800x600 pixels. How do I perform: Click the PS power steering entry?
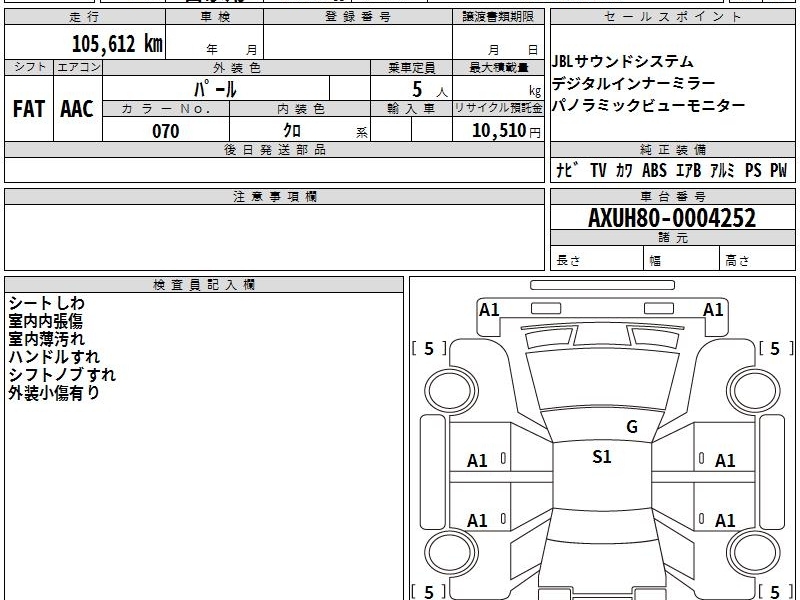[753, 170]
